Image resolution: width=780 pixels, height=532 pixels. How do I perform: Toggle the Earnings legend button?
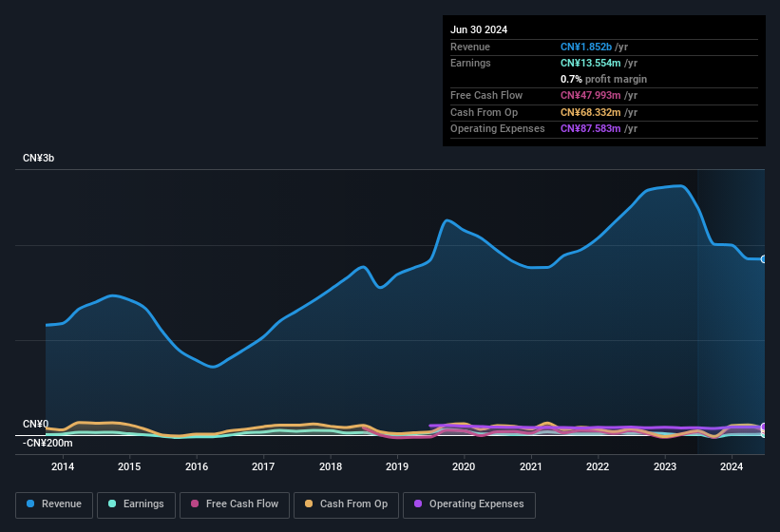tap(136, 504)
